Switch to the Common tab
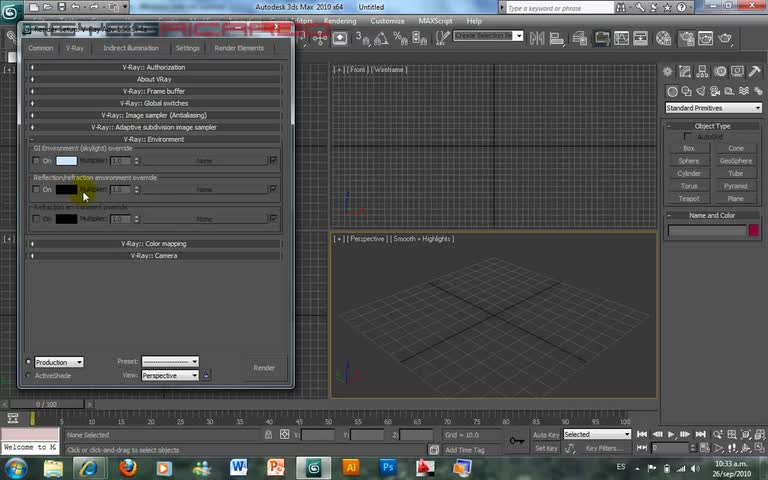The width and height of the screenshot is (768, 480). pyautogui.click(x=41, y=48)
